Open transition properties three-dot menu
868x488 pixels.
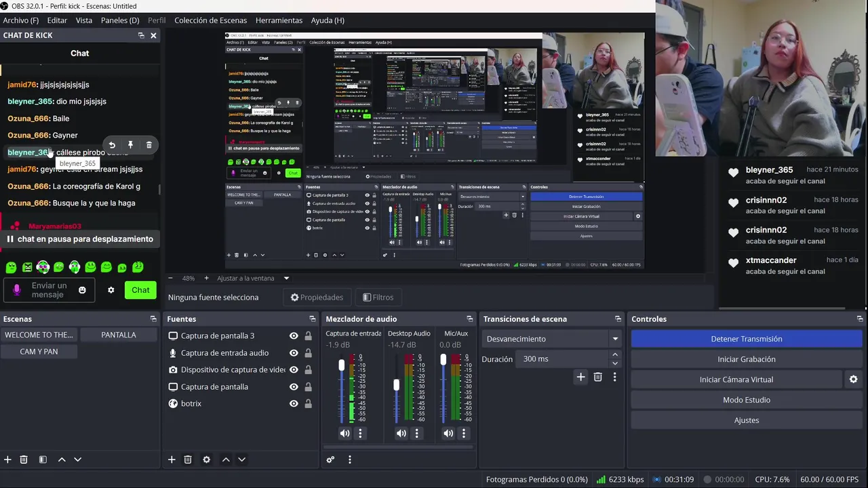point(615,377)
